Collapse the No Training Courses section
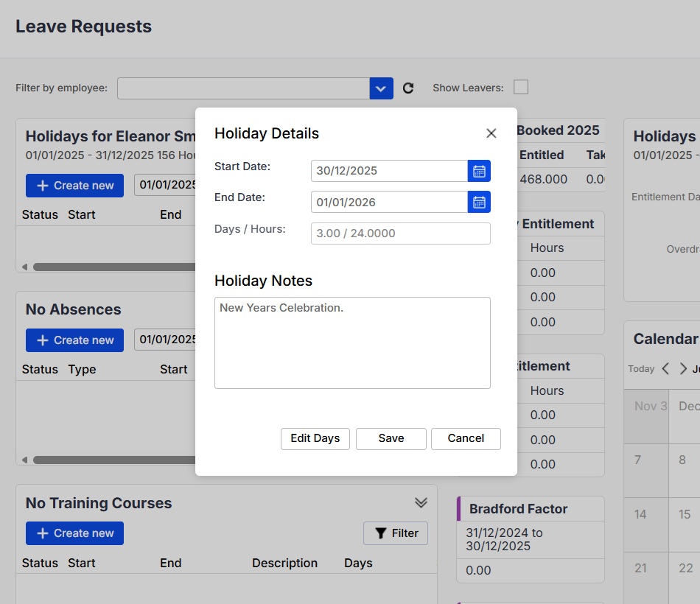Viewport: 700px width, 604px height. [421, 502]
